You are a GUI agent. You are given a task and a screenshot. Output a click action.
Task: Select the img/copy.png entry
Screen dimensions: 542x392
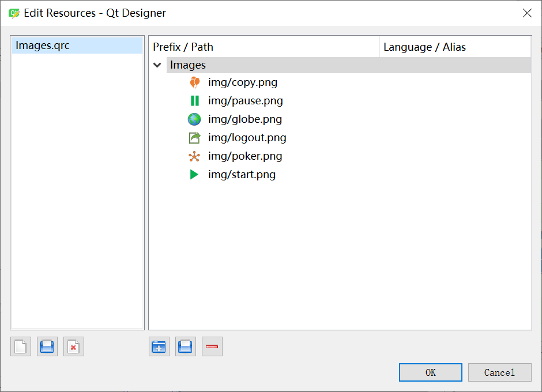click(x=242, y=82)
